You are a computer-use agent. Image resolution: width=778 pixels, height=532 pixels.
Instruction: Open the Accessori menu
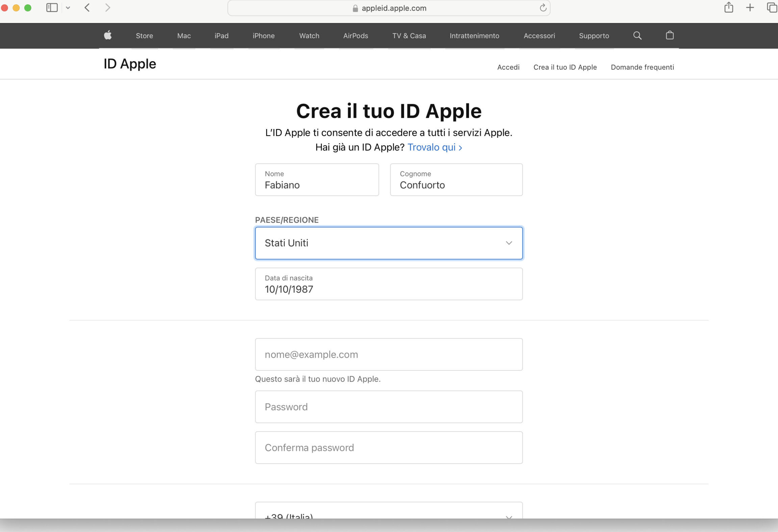click(539, 36)
